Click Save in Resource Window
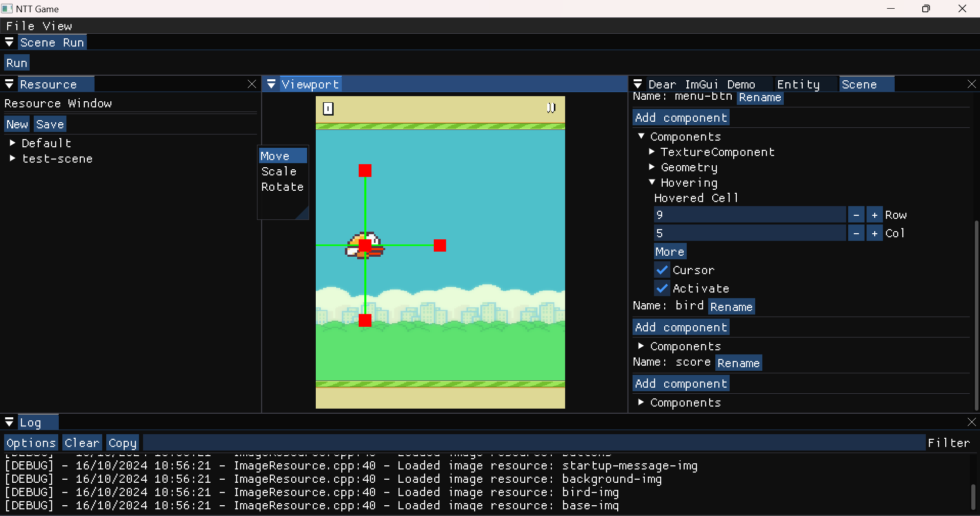 [50, 124]
